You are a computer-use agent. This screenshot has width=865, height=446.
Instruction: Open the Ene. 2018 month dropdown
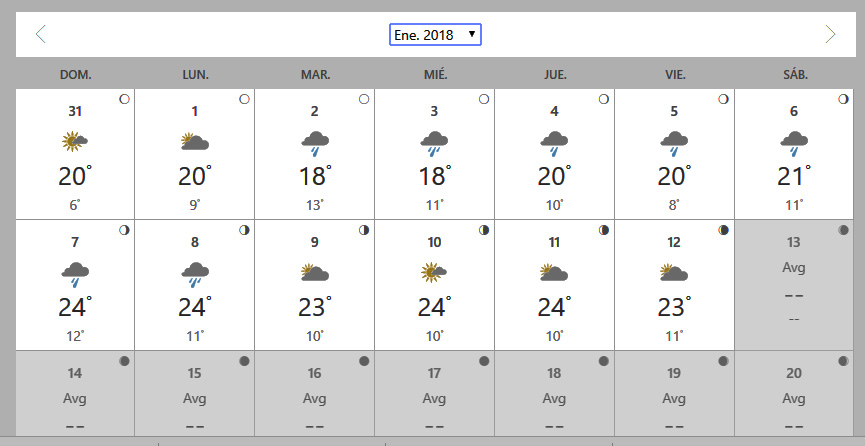435,35
